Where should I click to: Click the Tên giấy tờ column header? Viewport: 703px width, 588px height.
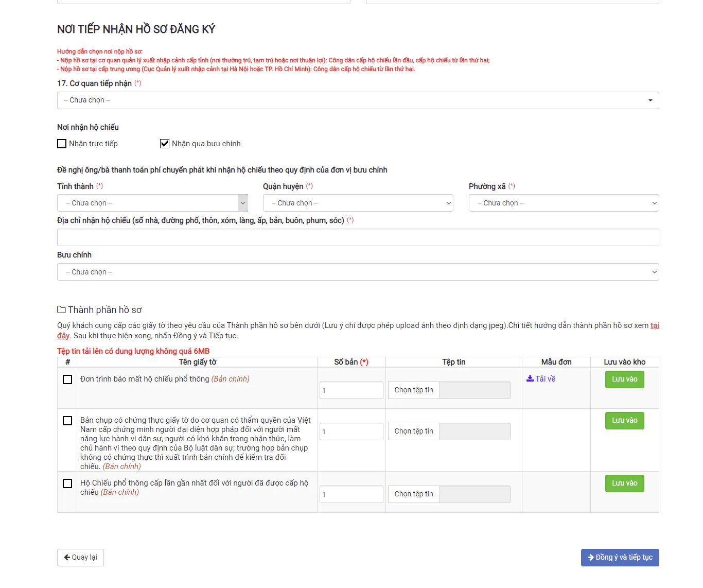198,362
